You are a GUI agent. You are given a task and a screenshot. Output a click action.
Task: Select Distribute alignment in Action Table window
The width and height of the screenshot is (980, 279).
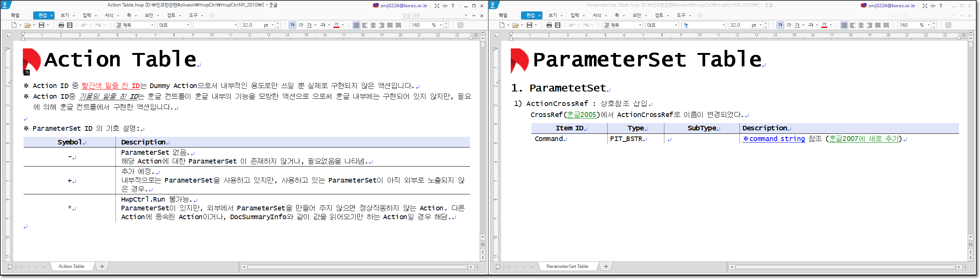click(x=390, y=25)
